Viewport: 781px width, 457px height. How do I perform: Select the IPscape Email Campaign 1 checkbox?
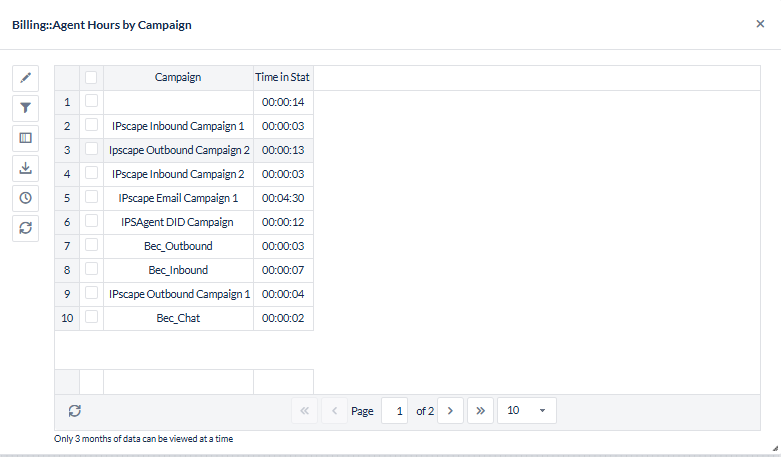tap(91, 197)
